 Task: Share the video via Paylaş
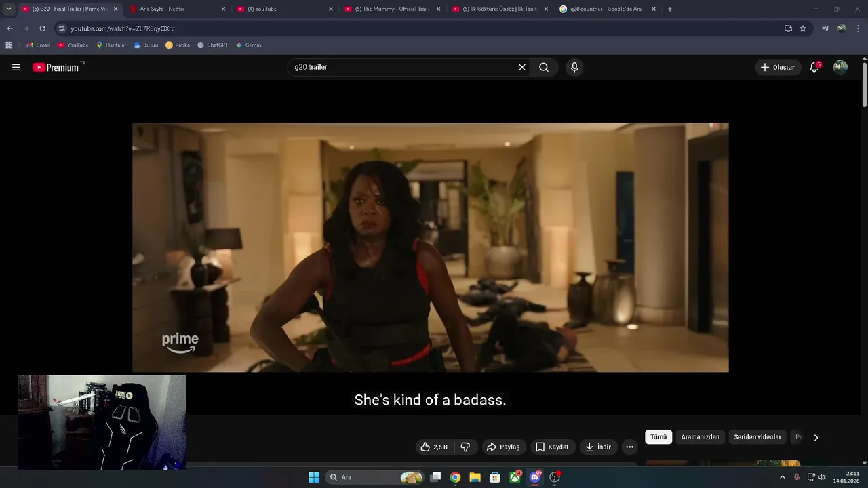[x=503, y=447]
